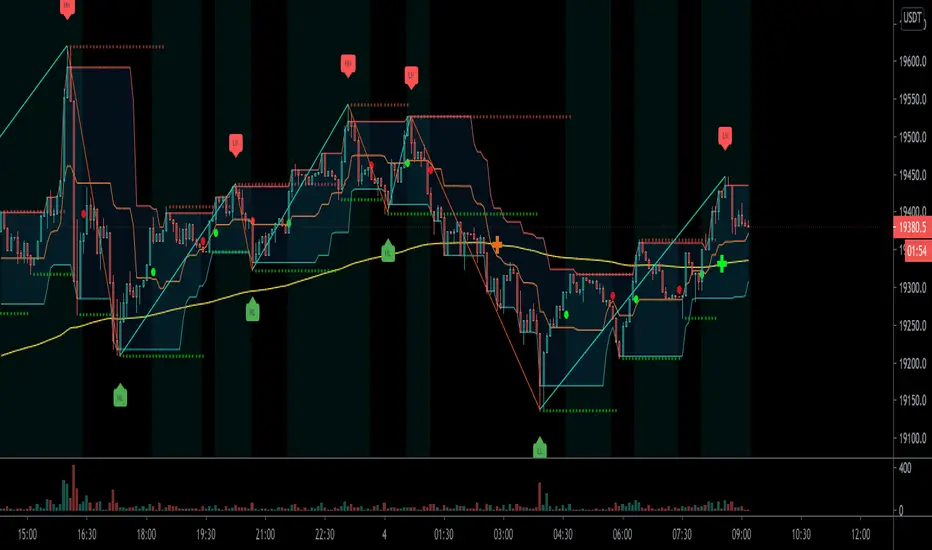
Task: Click the volume spike bar near 04:00
Action: pos(540,496)
